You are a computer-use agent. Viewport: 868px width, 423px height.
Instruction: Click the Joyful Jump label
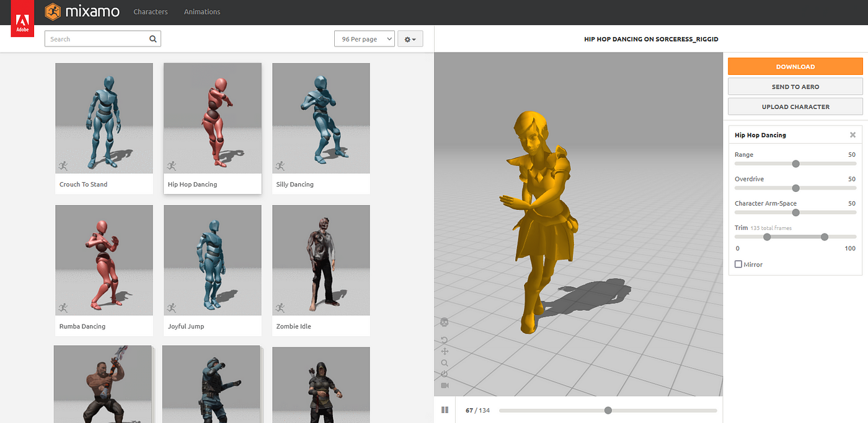186,326
